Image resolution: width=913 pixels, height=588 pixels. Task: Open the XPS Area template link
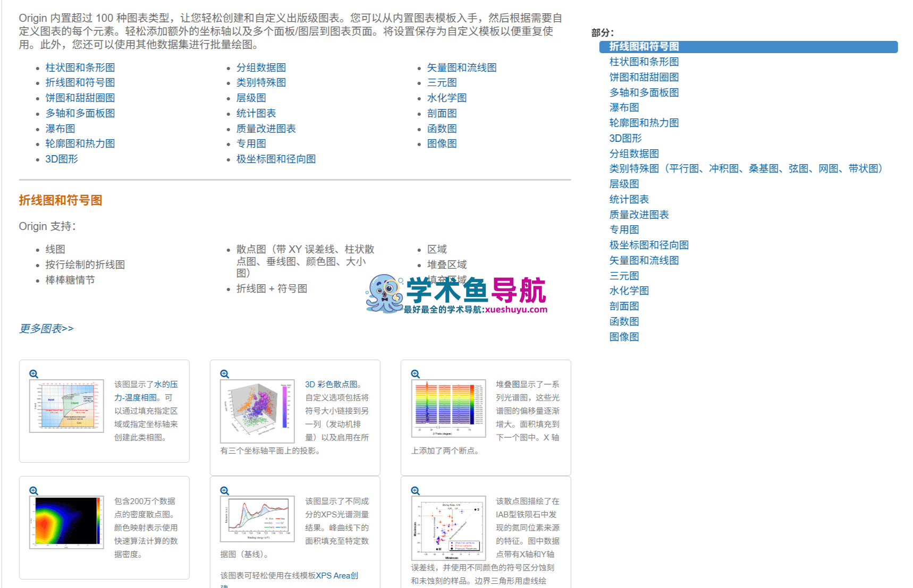(x=337, y=576)
